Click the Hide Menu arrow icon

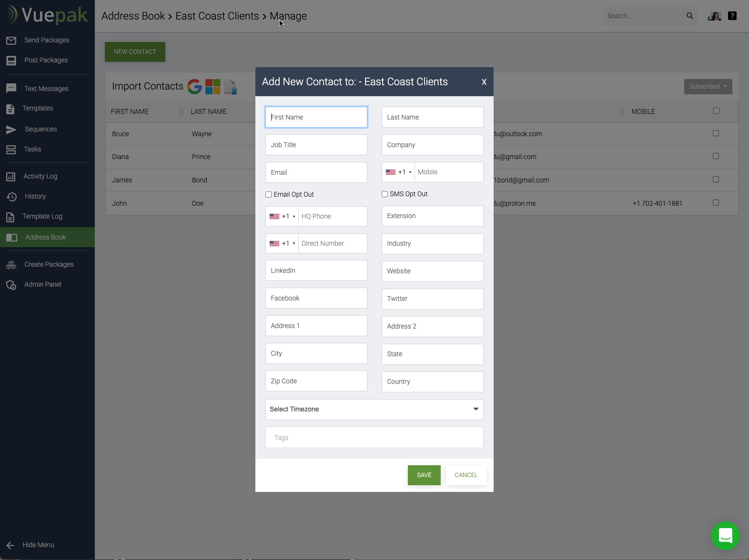click(x=10, y=545)
